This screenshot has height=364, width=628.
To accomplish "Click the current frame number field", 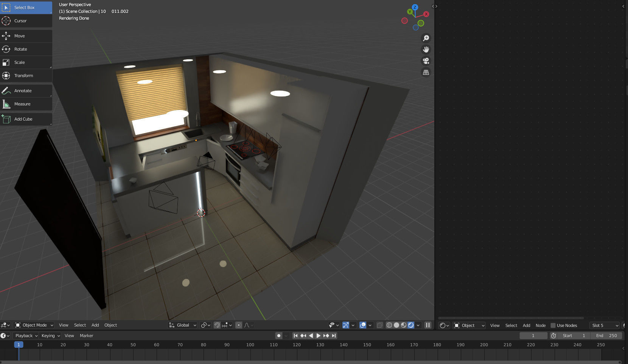I will 533,335.
